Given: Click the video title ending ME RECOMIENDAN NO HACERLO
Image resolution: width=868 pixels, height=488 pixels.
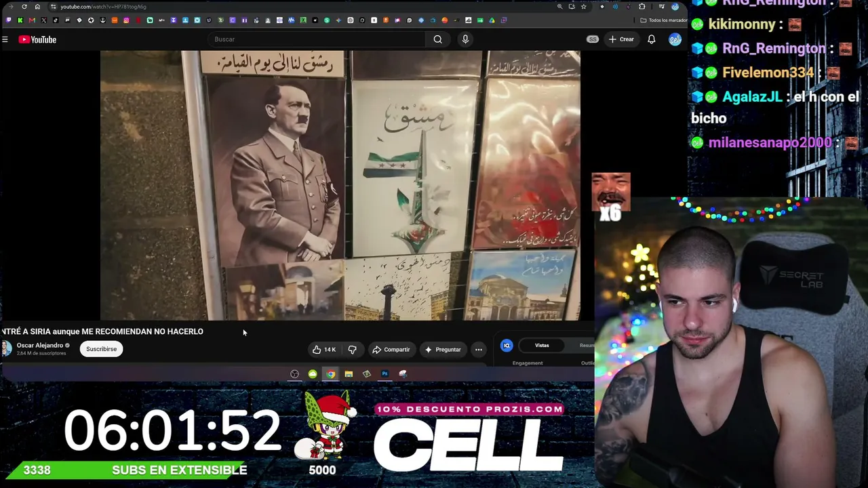Looking at the screenshot, I should (x=102, y=331).
